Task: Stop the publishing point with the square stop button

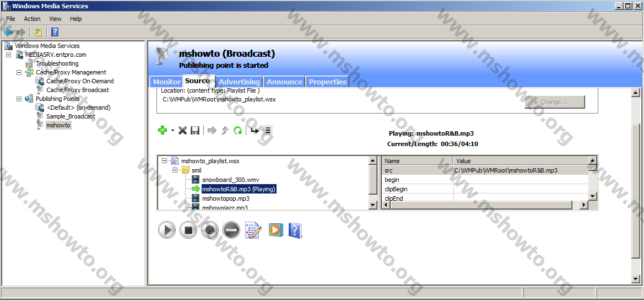Action: 188,230
